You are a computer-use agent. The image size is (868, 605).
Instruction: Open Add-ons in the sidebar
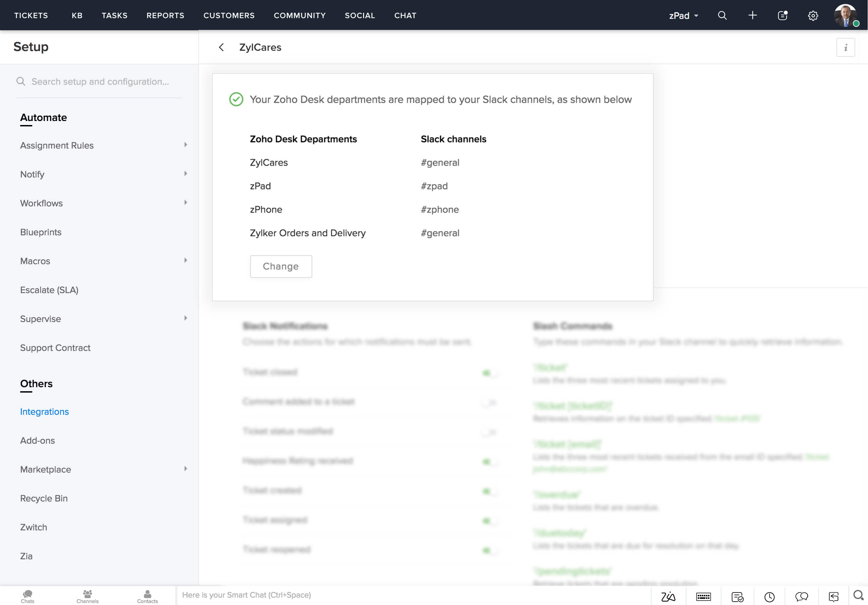coord(37,441)
